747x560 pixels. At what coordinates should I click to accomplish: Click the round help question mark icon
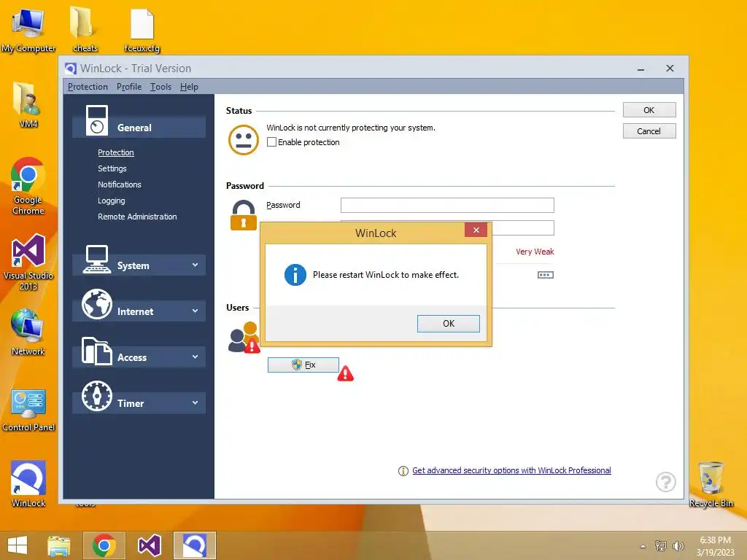click(x=665, y=482)
